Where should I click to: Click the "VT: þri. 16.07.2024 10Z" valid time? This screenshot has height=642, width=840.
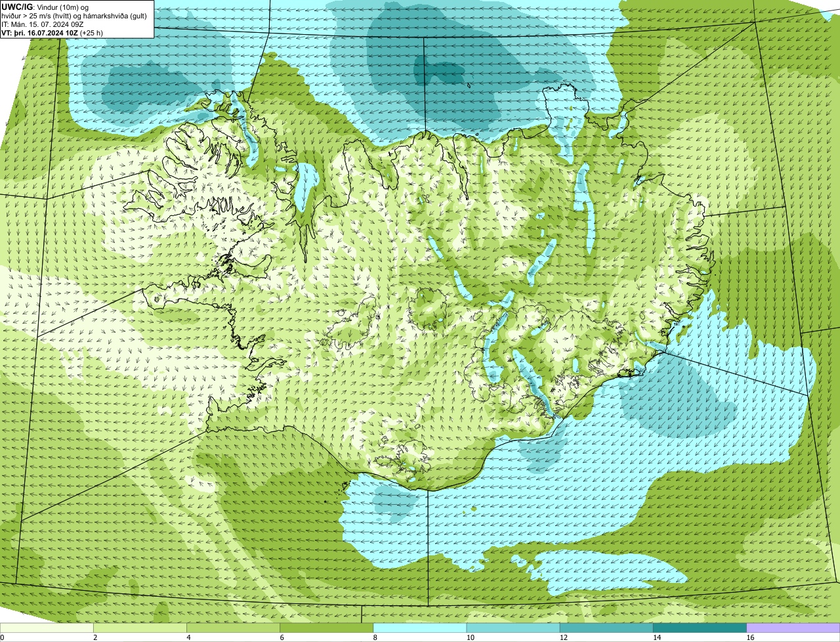click(52, 32)
